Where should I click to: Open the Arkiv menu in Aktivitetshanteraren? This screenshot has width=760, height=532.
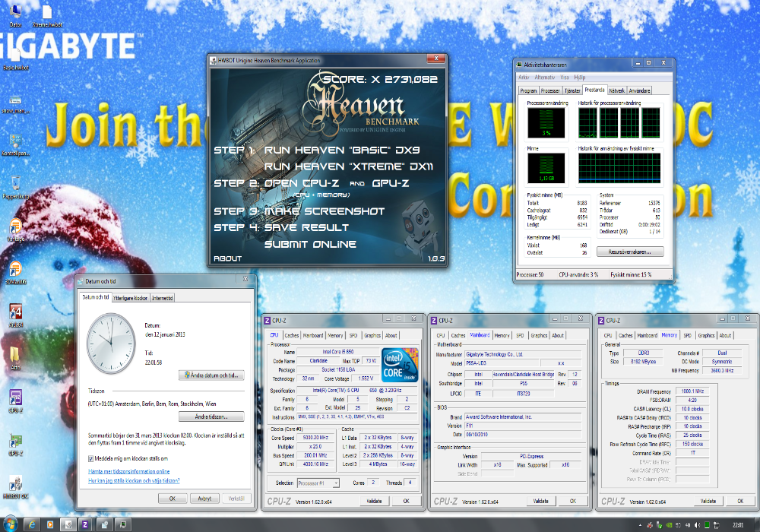(x=524, y=77)
